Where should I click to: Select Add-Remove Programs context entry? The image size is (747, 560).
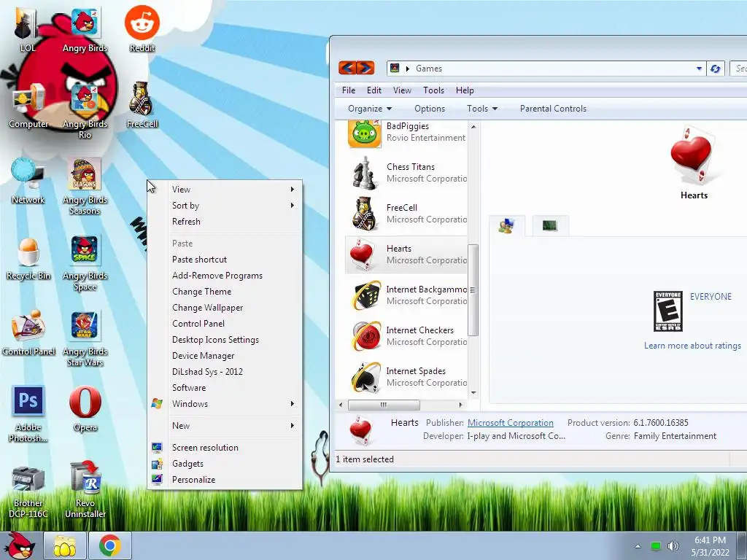point(225,276)
